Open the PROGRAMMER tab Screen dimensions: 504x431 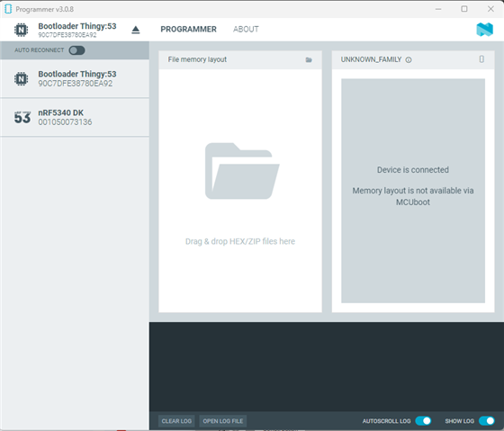tap(188, 30)
